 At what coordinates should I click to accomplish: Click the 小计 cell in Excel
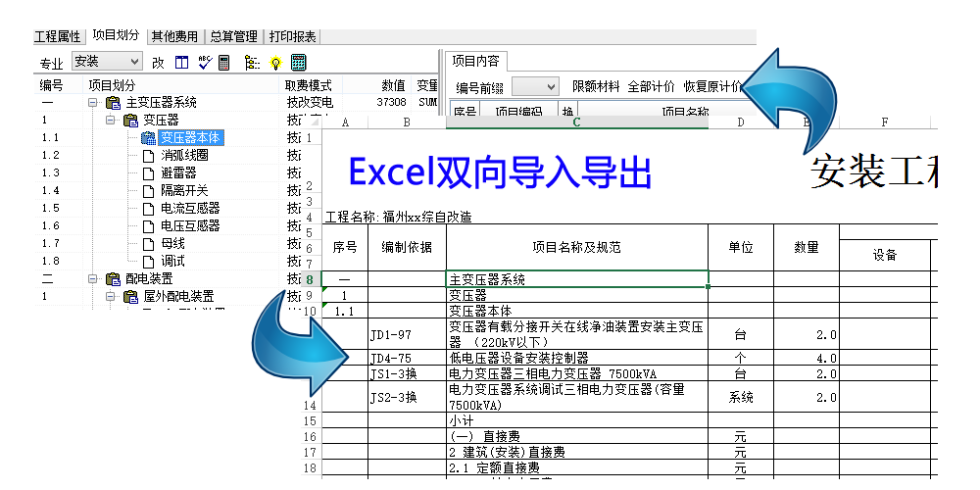[x=577, y=420]
